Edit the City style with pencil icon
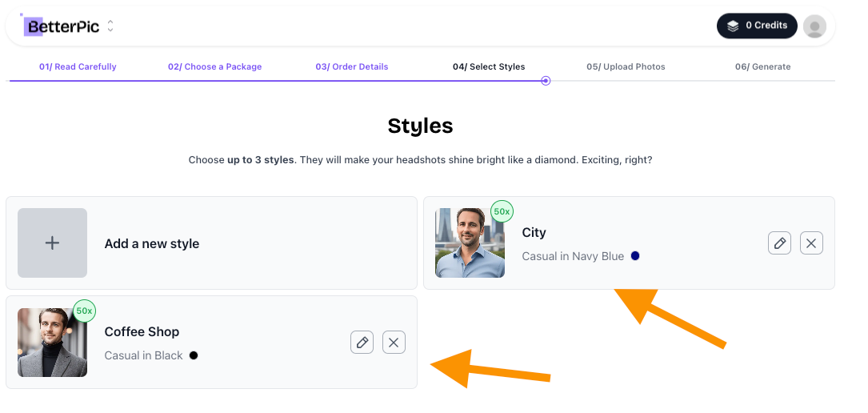868x413 pixels. tap(779, 243)
